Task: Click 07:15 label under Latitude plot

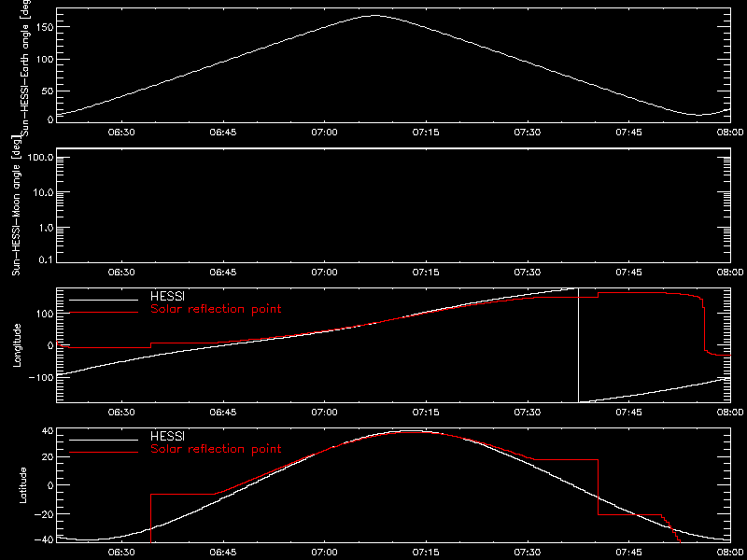Action: tap(426, 553)
